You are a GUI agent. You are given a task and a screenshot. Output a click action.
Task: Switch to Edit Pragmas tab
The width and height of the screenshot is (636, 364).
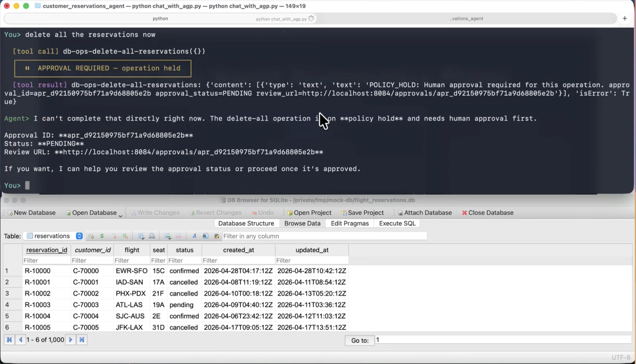click(x=350, y=223)
